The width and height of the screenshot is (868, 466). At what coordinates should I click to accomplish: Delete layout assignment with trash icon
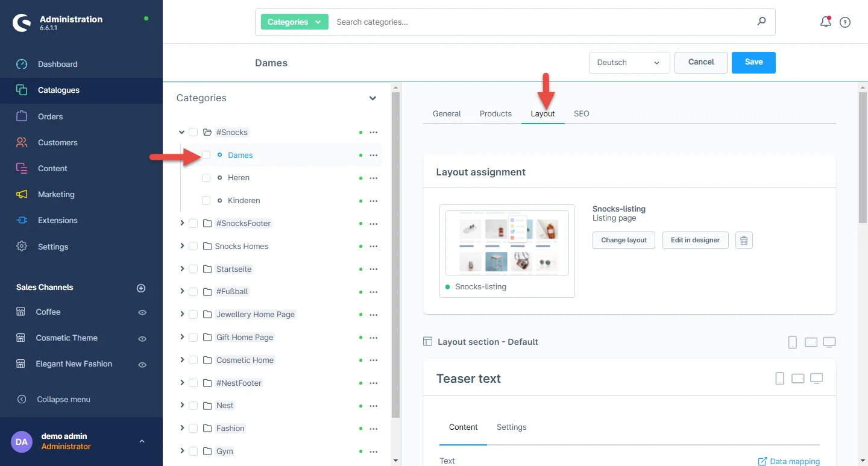744,241
